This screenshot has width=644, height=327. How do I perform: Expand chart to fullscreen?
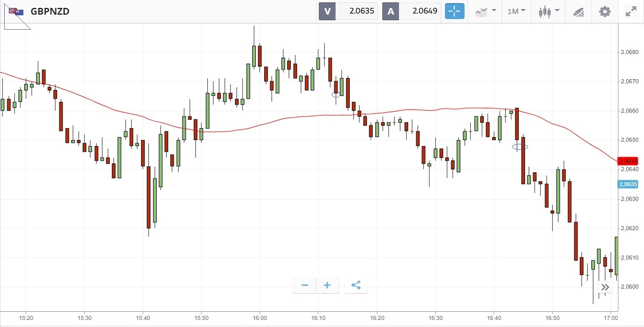[x=630, y=11]
